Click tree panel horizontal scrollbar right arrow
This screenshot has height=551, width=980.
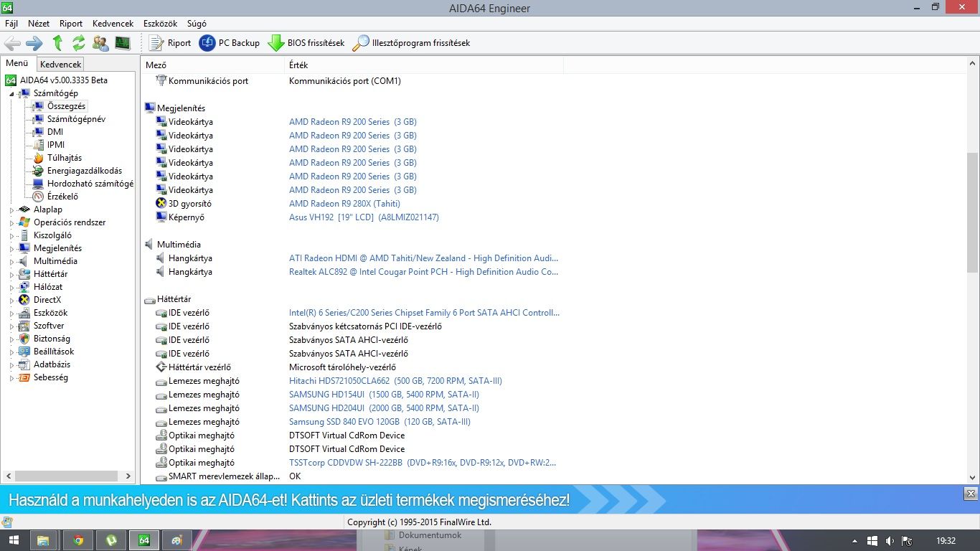click(128, 476)
